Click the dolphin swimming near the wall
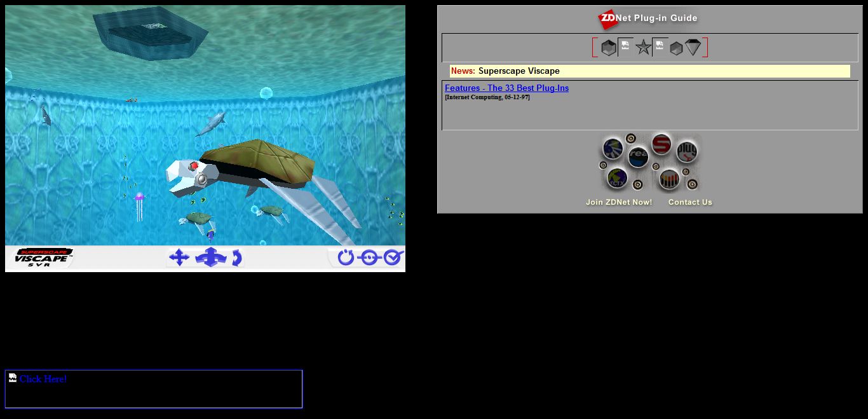The image size is (868, 419). click(x=211, y=123)
